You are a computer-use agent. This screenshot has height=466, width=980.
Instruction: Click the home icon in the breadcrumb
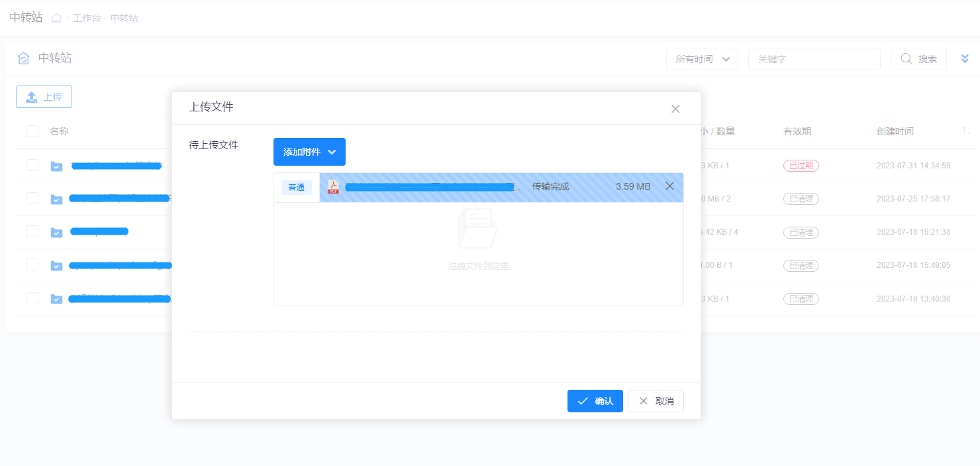pos(56,18)
